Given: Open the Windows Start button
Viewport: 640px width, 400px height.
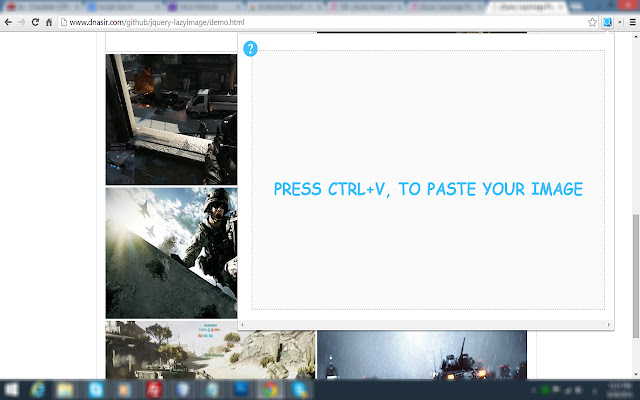Looking at the screenshot, I should point(11,390).
